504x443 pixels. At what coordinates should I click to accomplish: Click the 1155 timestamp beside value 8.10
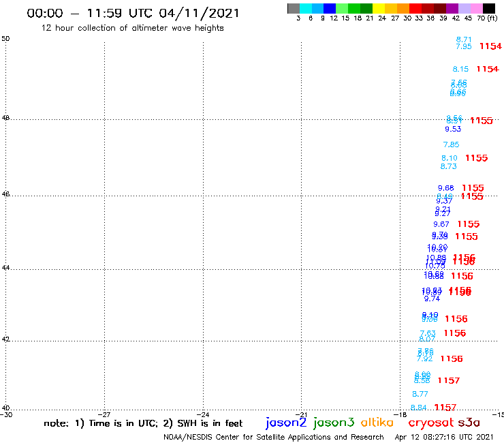(476, 158)
